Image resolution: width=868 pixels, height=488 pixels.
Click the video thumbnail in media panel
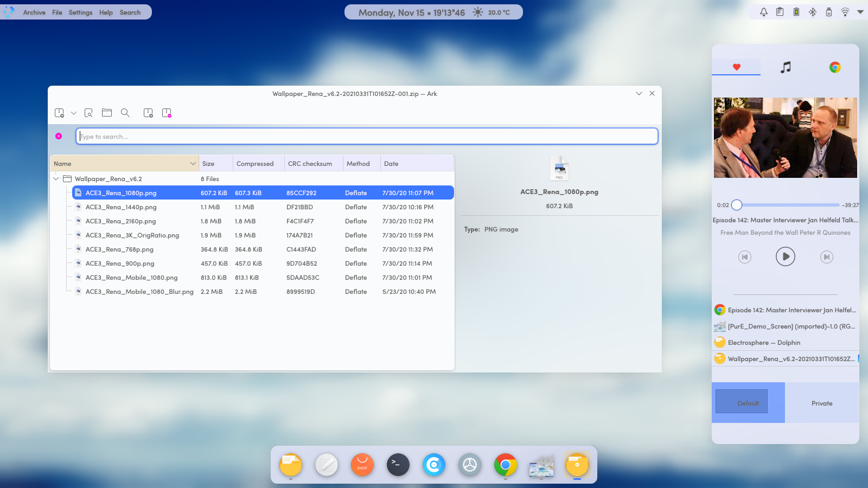[786, 138]
